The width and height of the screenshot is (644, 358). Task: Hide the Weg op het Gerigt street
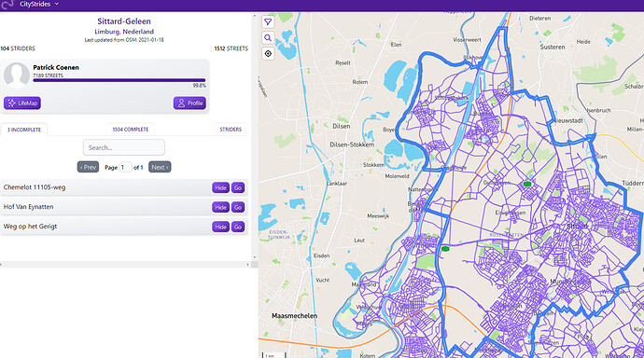[x=220, y=227]
